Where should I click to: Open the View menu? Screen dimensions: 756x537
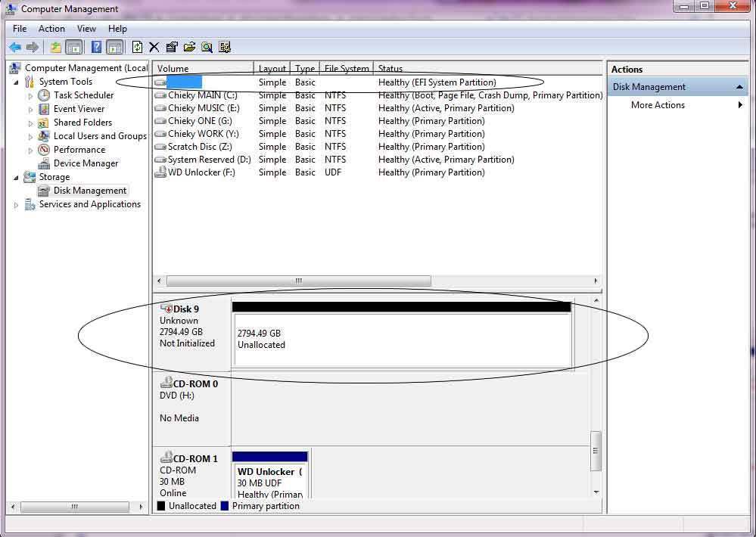point(86,29)
